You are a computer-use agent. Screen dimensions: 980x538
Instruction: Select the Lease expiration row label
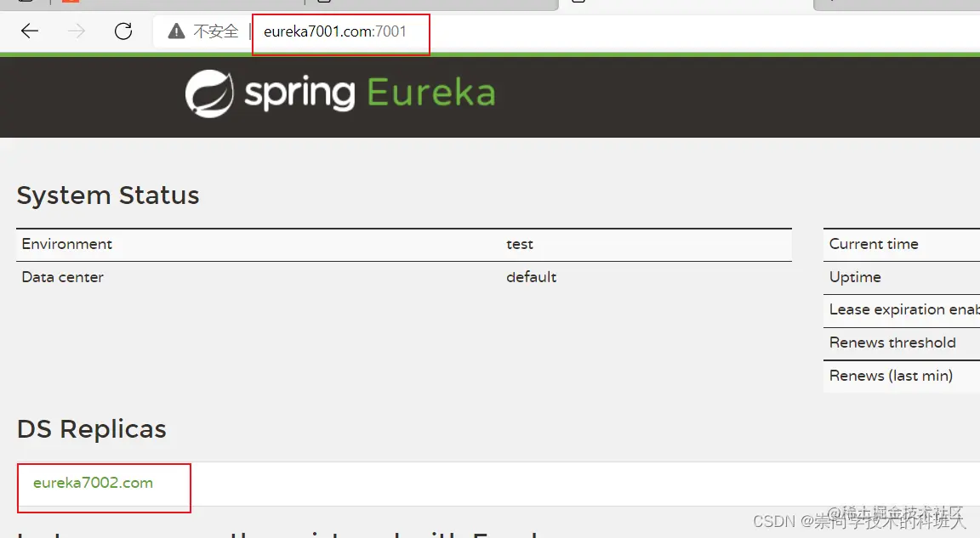[904, 309]
